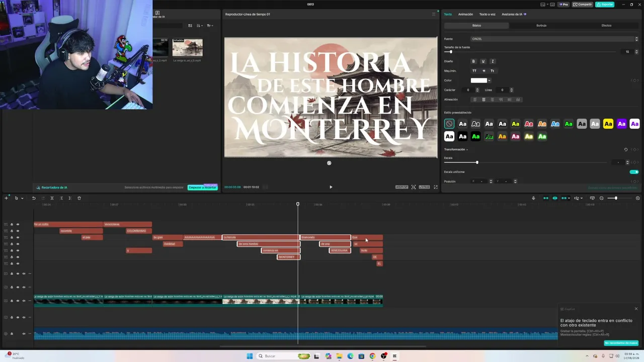Zoom in the timeline with plus icon

(x=637, y=198)
